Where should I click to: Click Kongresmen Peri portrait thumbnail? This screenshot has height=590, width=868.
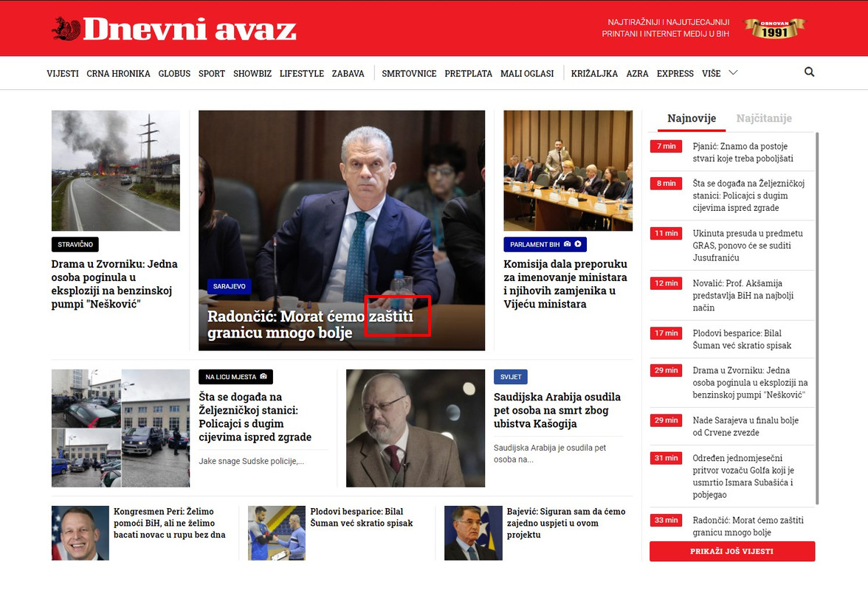80,533
